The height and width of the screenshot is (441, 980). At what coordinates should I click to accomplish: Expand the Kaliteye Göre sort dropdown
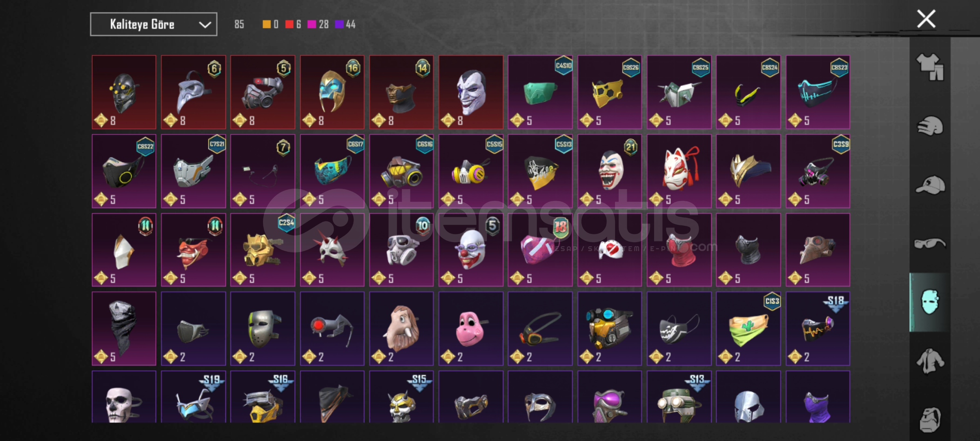pos(154,24)
